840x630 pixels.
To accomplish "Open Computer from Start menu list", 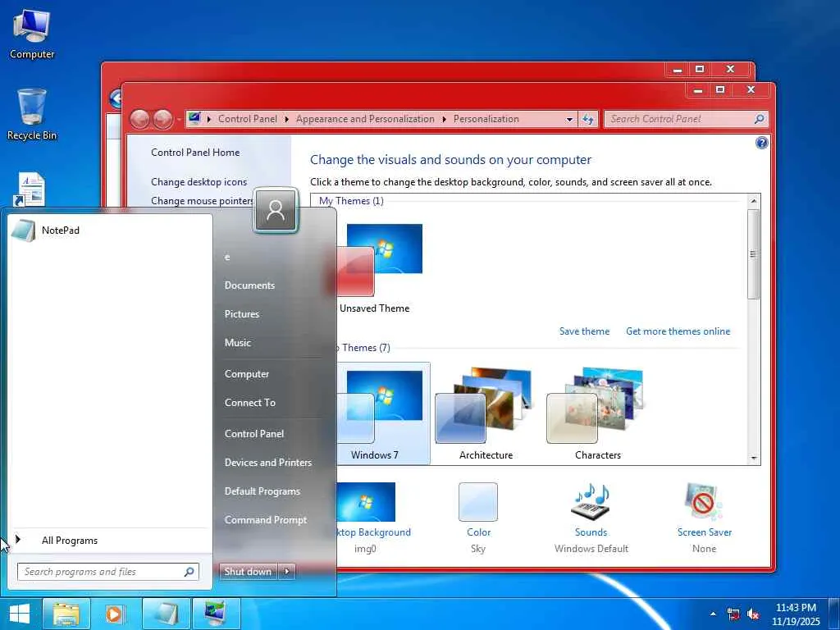I will (x=246, y=374).
